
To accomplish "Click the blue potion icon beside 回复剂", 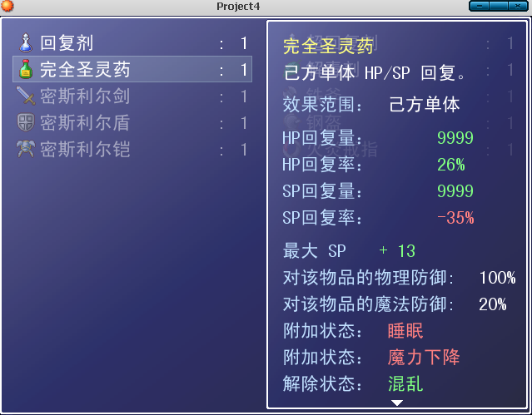I will (x=26, y=42).
